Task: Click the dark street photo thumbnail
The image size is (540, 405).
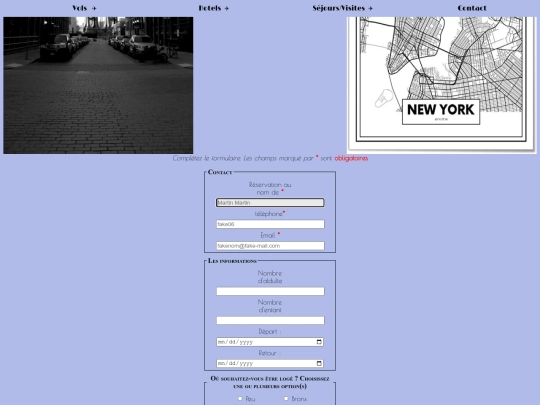Action: 98,85
